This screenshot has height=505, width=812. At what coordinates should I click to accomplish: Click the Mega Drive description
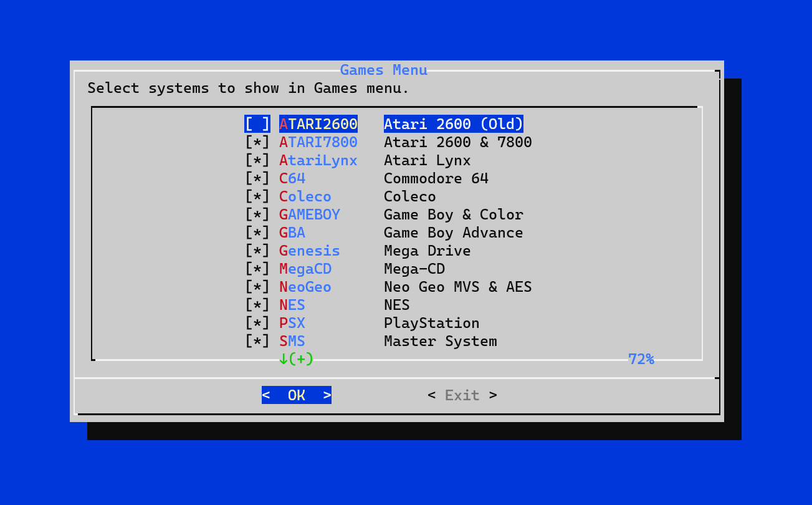[x=427, y=251]
